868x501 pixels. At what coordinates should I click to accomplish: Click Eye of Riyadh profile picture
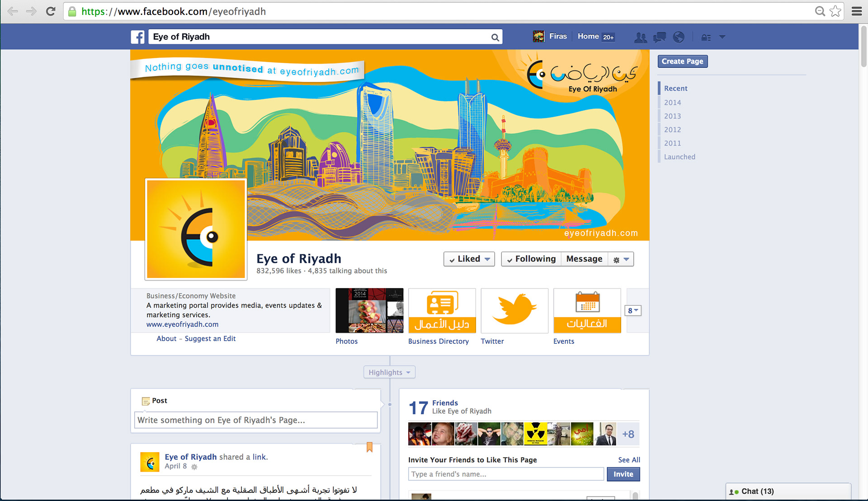click(x=196, y=229)
